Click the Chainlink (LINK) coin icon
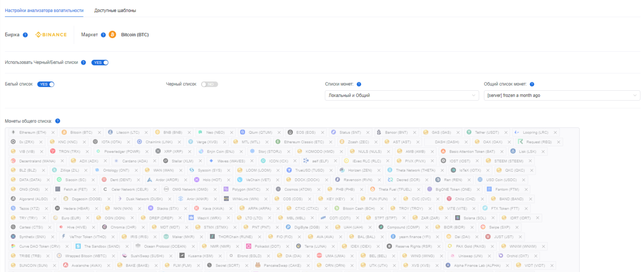This screenshot has height=272, width=644. pos(140,142)
